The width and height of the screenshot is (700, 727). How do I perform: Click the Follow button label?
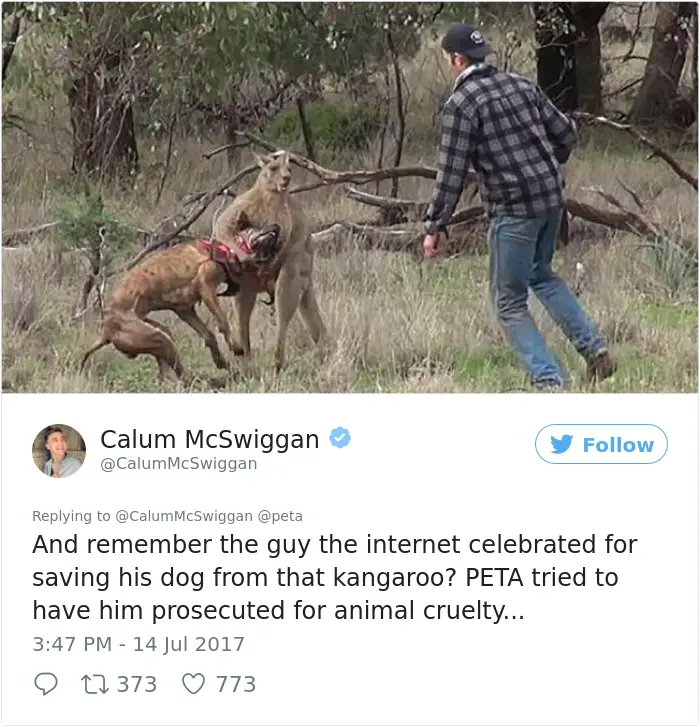(618, 445)
